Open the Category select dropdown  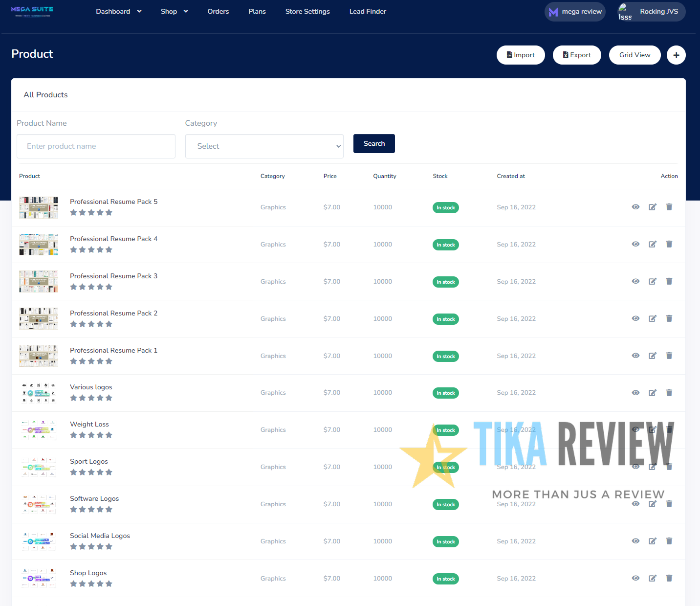click(x=264, y=146)
